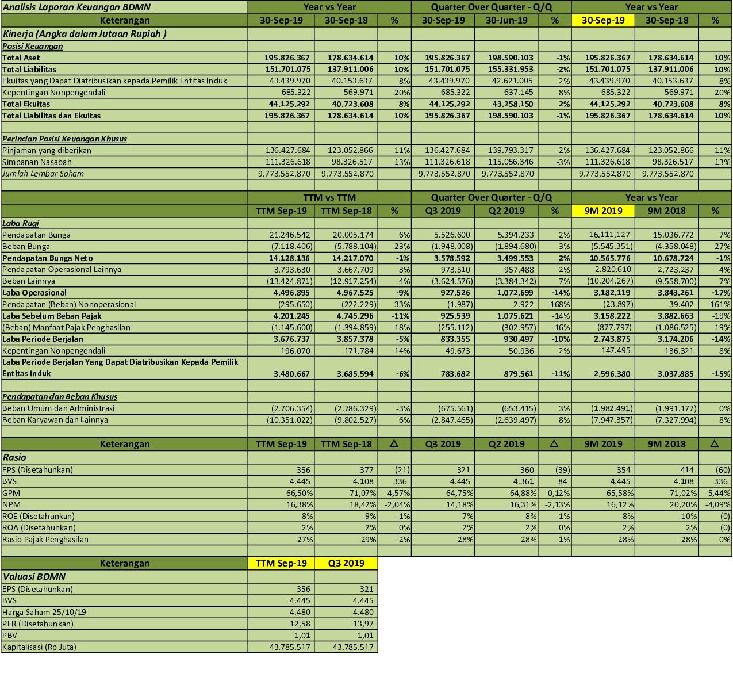The width and height of the screenshot is (733, 700).
Task: Select the 'TTM vs TTM' header cell
Action: [329, 197]
